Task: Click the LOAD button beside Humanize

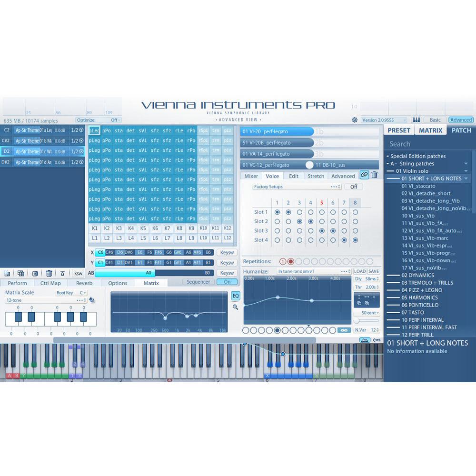Action: 360,271
